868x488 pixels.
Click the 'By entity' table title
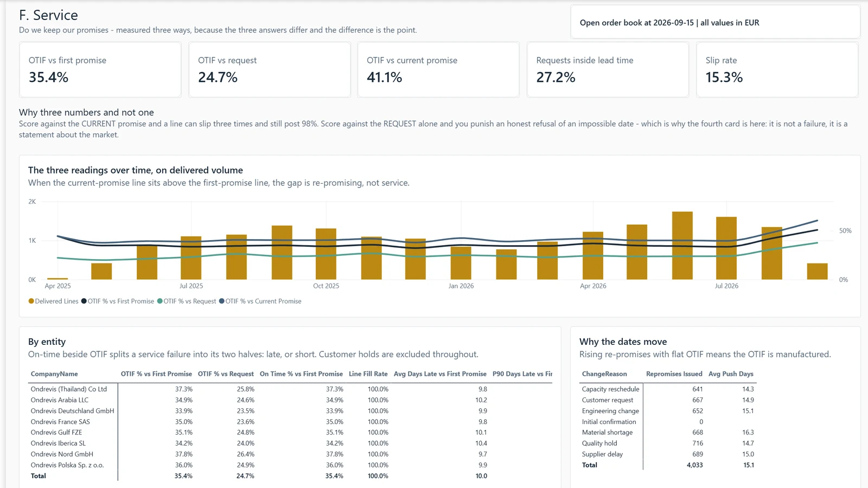(47, 342)
